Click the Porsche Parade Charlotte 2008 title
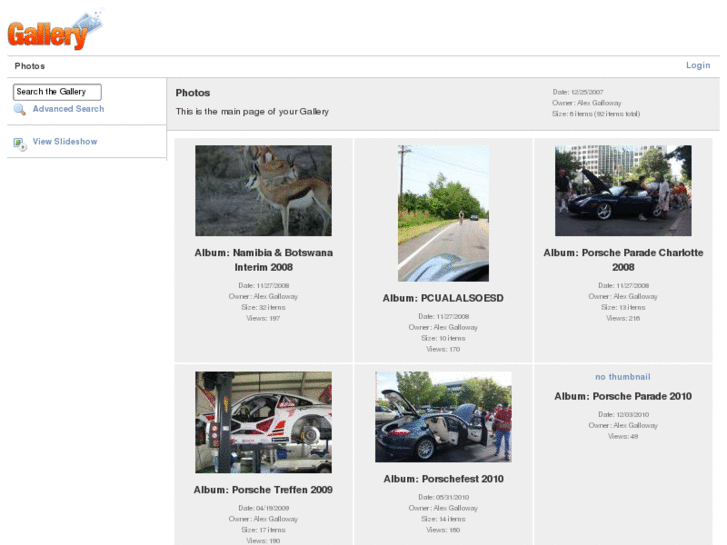This screenshot has width=727, height=545. (623, 260)
